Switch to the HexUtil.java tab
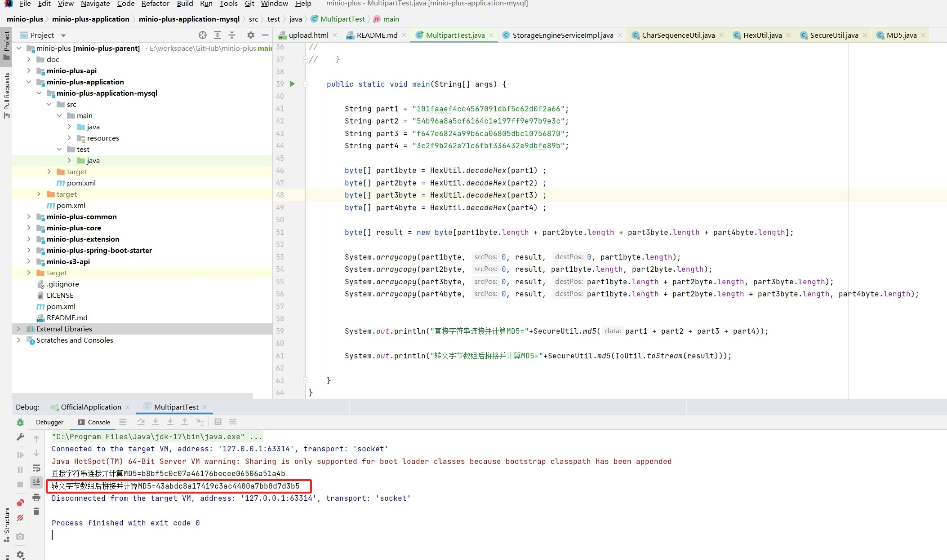947x560 pixels. (762, 35)
